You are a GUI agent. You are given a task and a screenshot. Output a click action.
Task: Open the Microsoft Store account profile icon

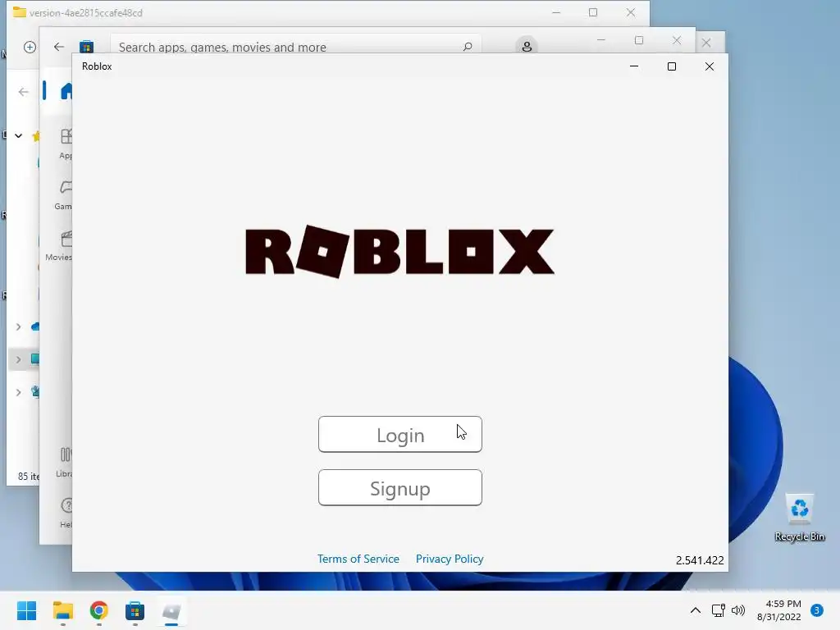click(527, 46)
